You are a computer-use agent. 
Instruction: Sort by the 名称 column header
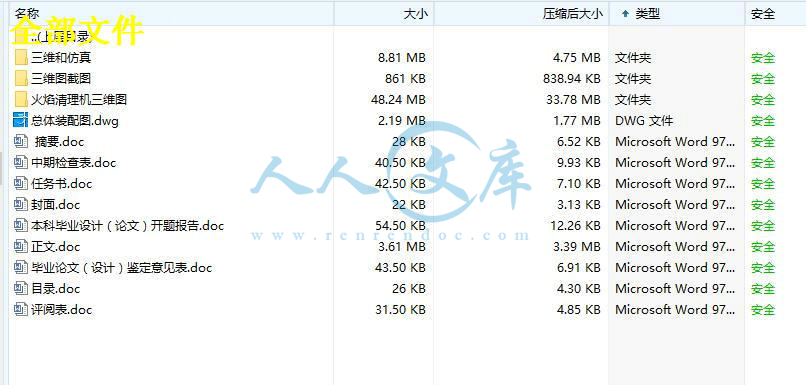(x=172, y=13)
